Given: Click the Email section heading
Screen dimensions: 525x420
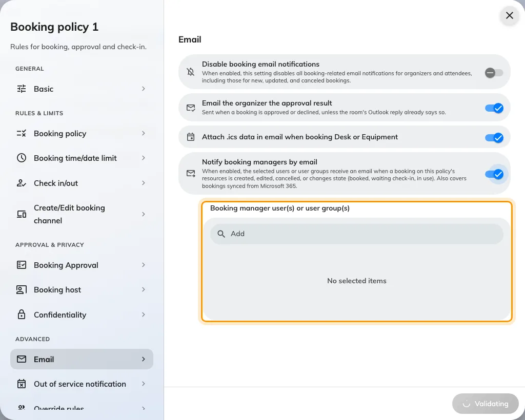Looking at the screenshot, I should pos(190,39).
